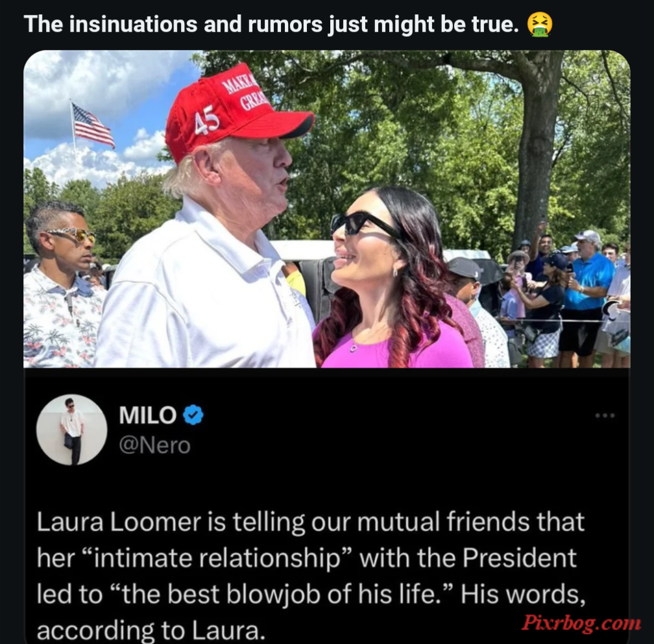Click the tweet's last line "according to Laura."
This screenshot has width=654, height=644.
click(151, 630)
